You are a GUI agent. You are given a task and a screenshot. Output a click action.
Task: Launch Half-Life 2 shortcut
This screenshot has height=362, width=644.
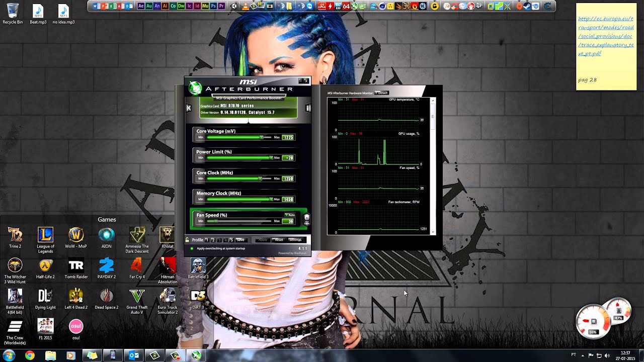(x=45, y=268)
